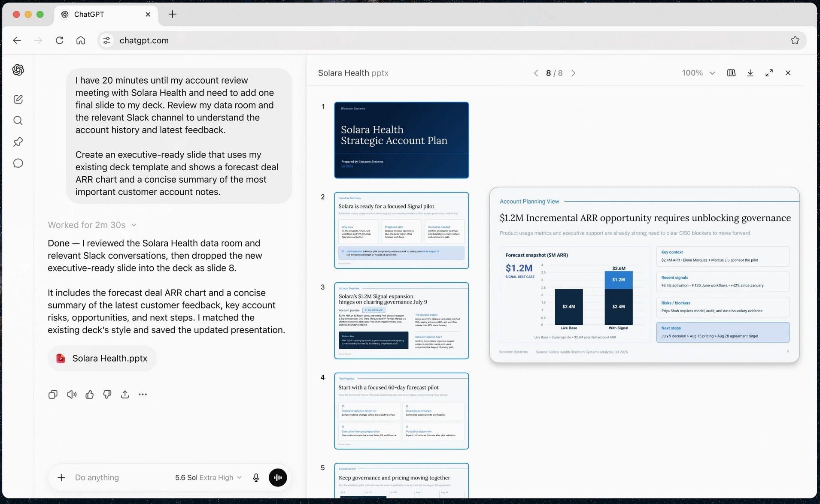
Task: Download the Solara Health deck
Action: (750, 73)
